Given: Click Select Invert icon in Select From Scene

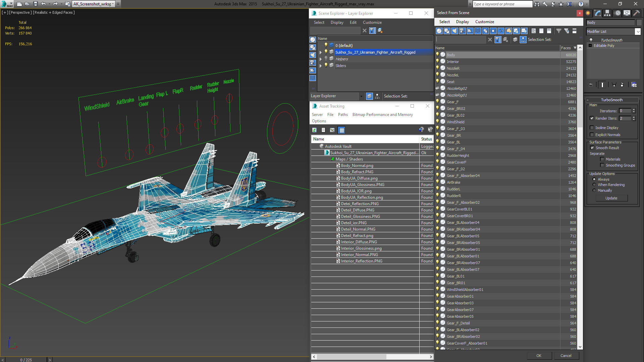Looking at the screenshot, I should [549, 31].
